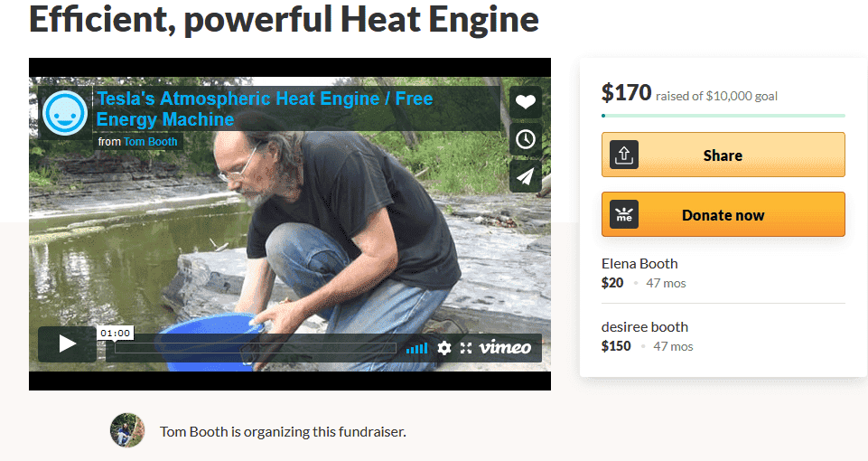Select desiree booth's donation entry
Image resolution: width=868 pixels, height=461 pixels.
pos(723,336)
